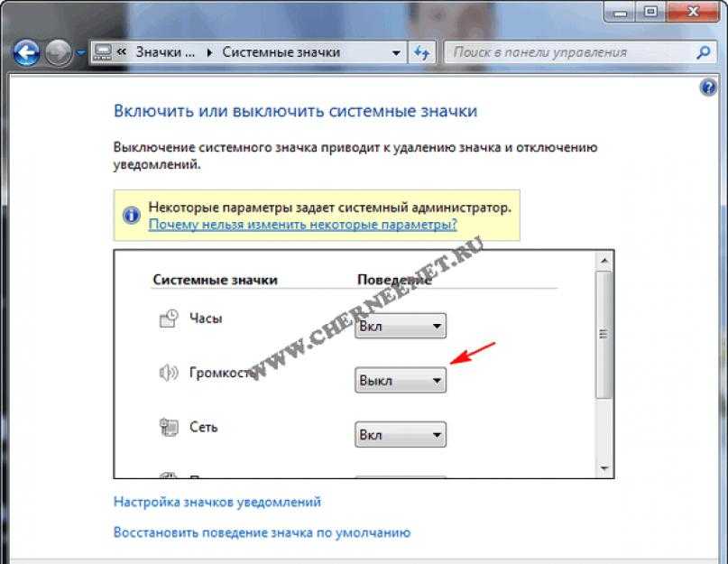Click the Сеть network icon

click(169, 427)
